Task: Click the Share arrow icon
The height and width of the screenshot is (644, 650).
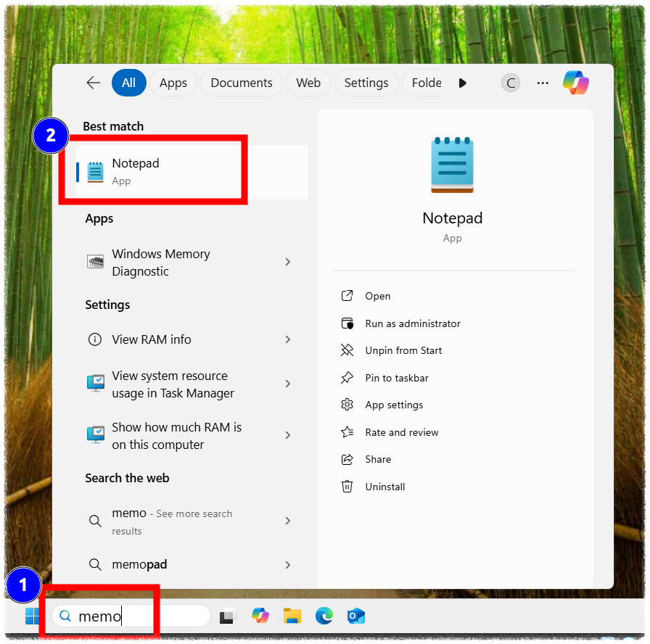Action: (347, 460)
